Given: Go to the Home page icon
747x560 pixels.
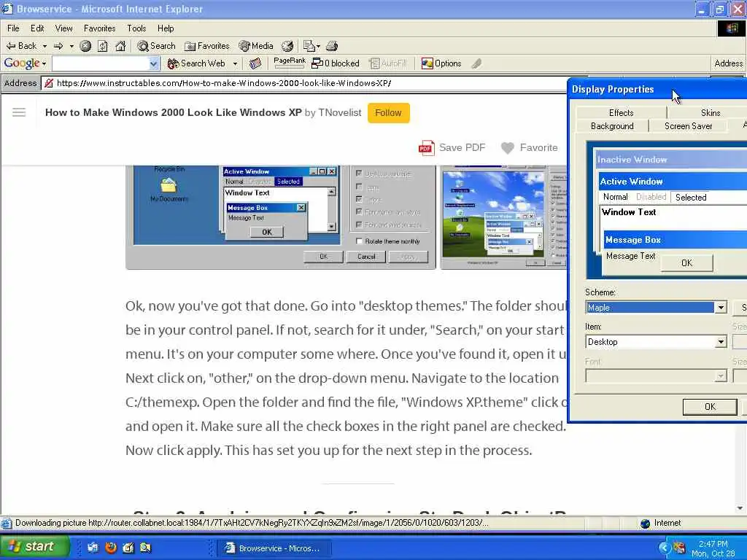Looking at the screenshot, I should 120,46.
